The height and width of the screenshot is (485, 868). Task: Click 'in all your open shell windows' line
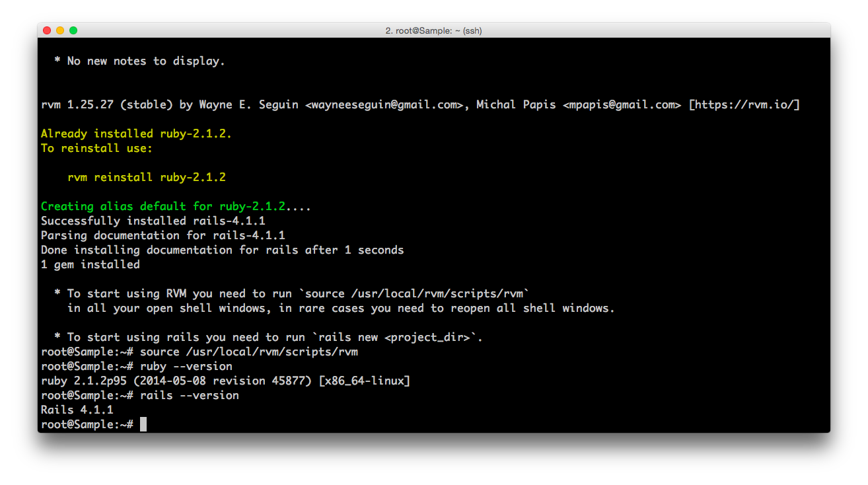341,308
